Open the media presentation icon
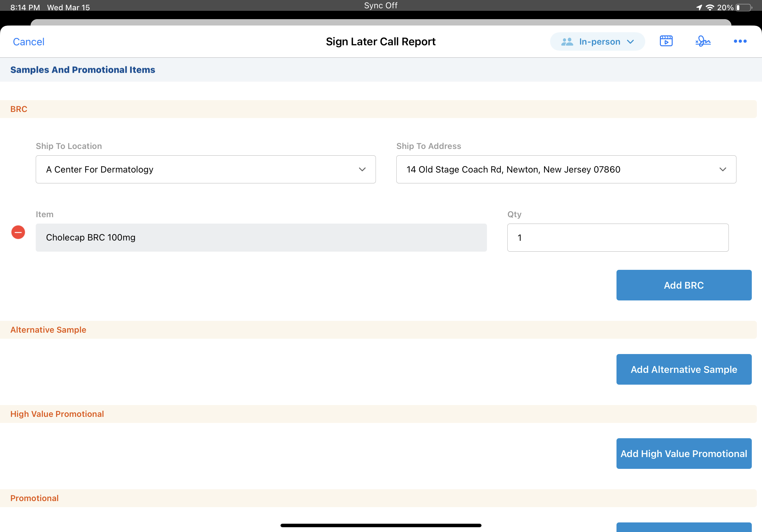Screen dimensions: 762x532 pos(666,41)
